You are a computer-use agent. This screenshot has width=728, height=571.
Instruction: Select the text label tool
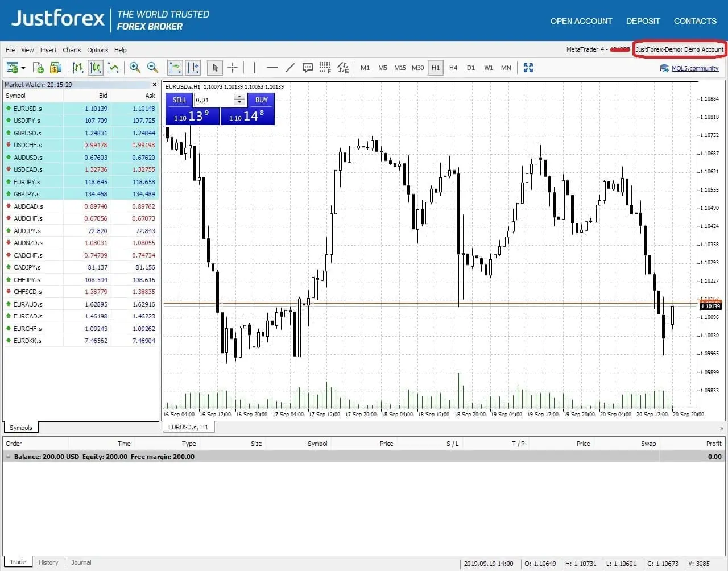click(308, 68)
